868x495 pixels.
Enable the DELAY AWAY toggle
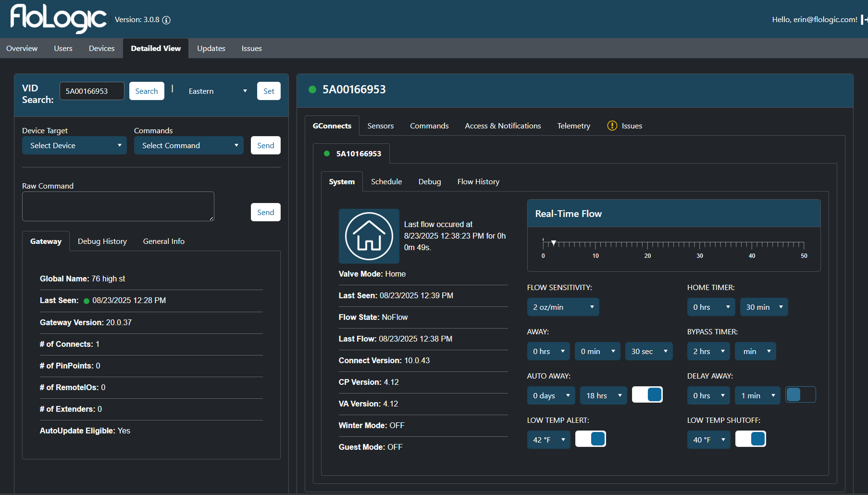point(800,394)
